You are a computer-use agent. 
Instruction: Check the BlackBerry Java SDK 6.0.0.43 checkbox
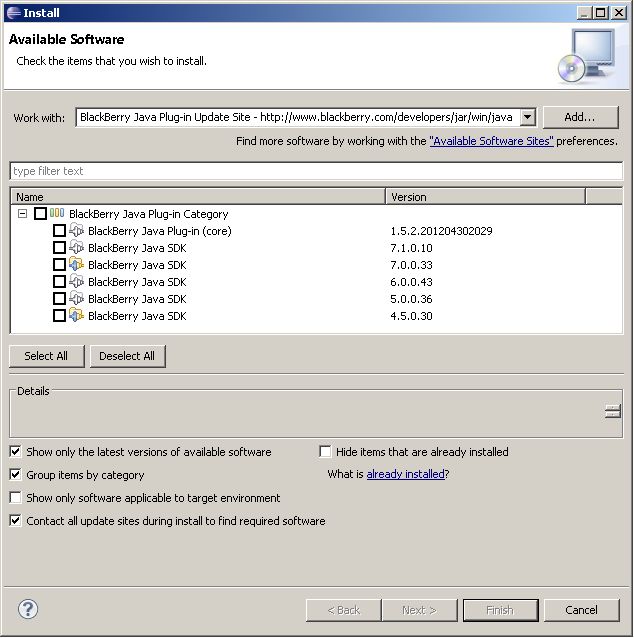tap(59, 282)
